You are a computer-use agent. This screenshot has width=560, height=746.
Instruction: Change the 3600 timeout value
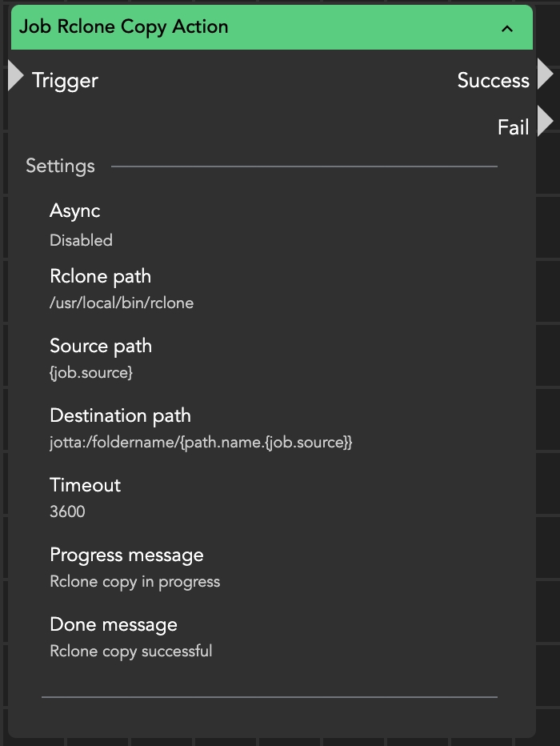(67, 511)
